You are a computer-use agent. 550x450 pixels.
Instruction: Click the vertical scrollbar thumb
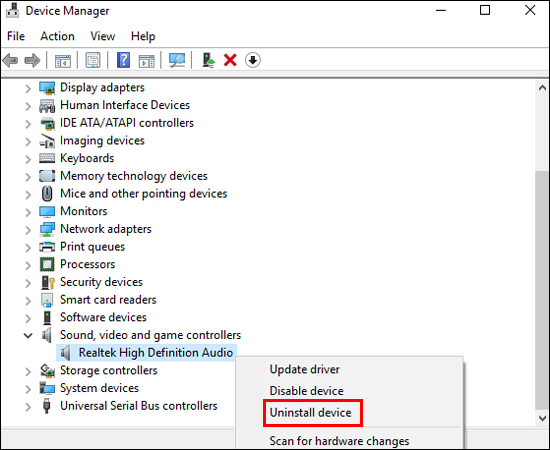click(x=542, y=290)
